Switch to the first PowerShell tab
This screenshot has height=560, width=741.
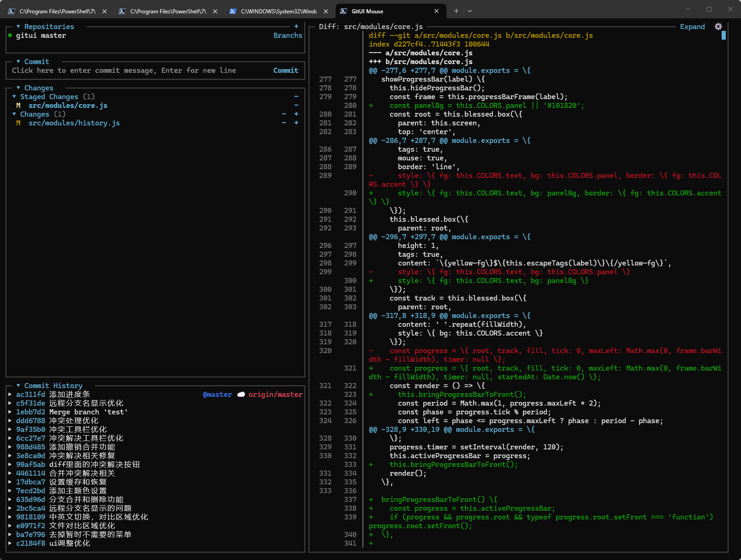point(58,11)
